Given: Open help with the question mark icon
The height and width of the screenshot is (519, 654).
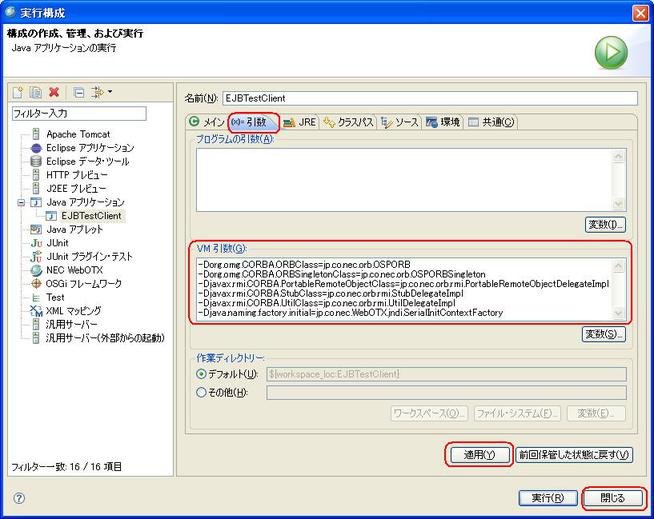Looking at the screenshot, I should pos(19,498).
